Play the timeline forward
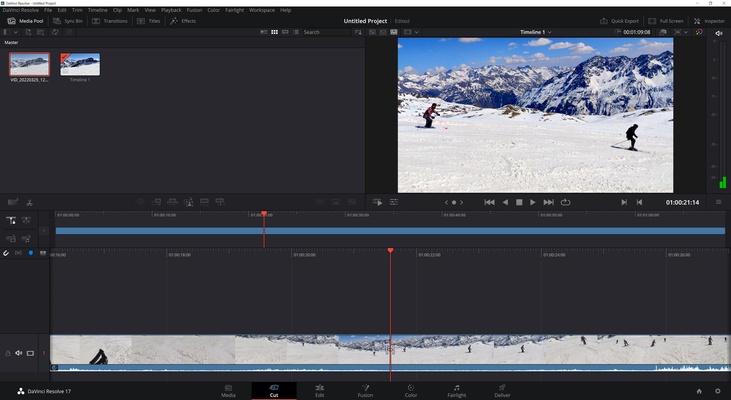This screenshot has height=400, width=731. [x=532, y=202]
